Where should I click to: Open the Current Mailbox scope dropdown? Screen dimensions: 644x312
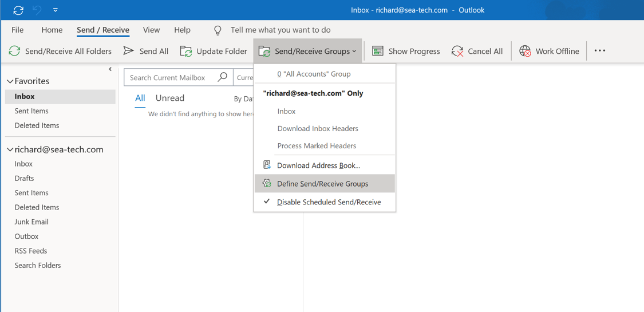point(243,78)
